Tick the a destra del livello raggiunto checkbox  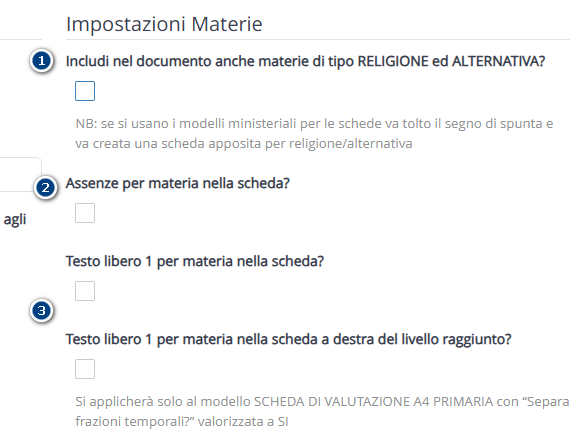(85, 369)
